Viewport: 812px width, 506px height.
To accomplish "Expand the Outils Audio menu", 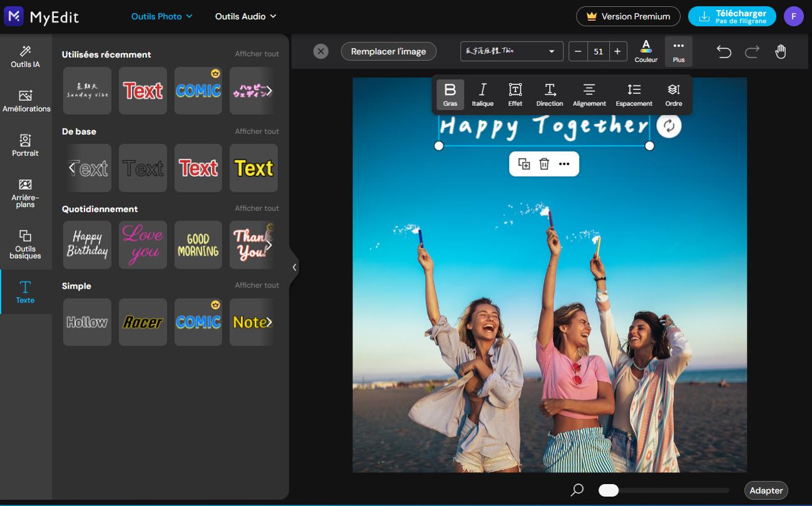I will click(x=245, y=16).
